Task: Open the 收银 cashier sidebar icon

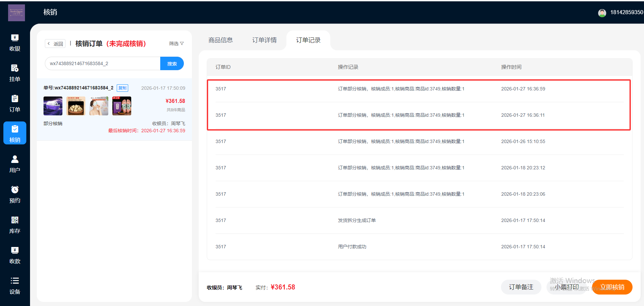Action: coord(15,38)
